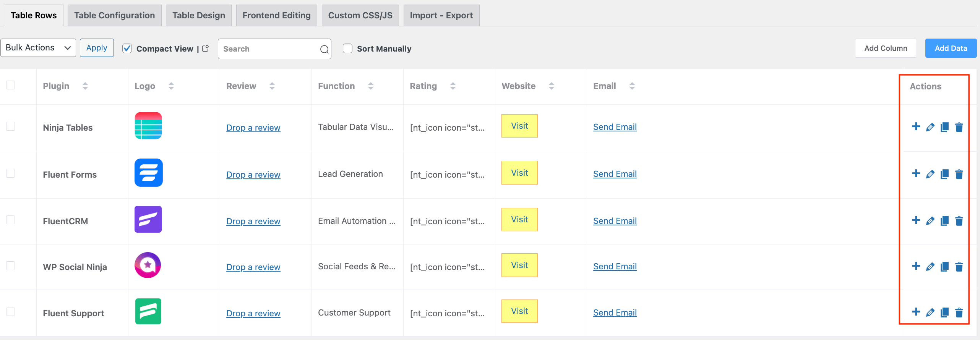Tick the select-all checkbox in header
The image size is (980, 340).
click(11, 85)
